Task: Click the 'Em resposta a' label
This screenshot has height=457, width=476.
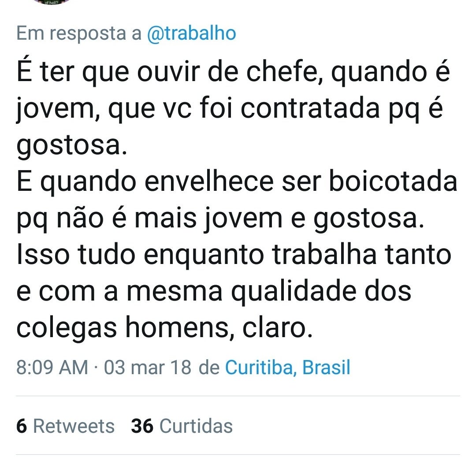Action: 79,33
